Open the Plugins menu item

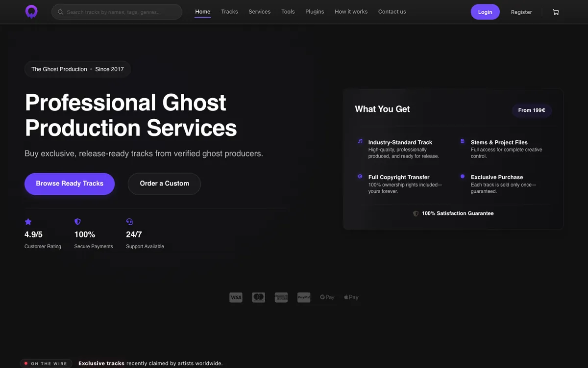click(x=315, y=12)
